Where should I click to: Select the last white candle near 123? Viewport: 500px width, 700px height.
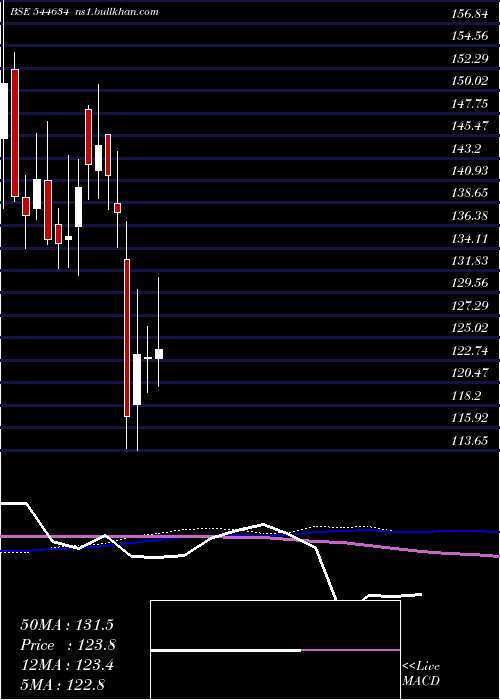[x=158, y=354]
